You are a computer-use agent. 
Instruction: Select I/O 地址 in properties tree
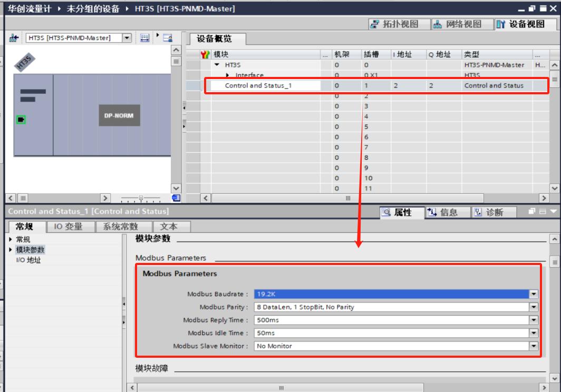coord(28,260)
